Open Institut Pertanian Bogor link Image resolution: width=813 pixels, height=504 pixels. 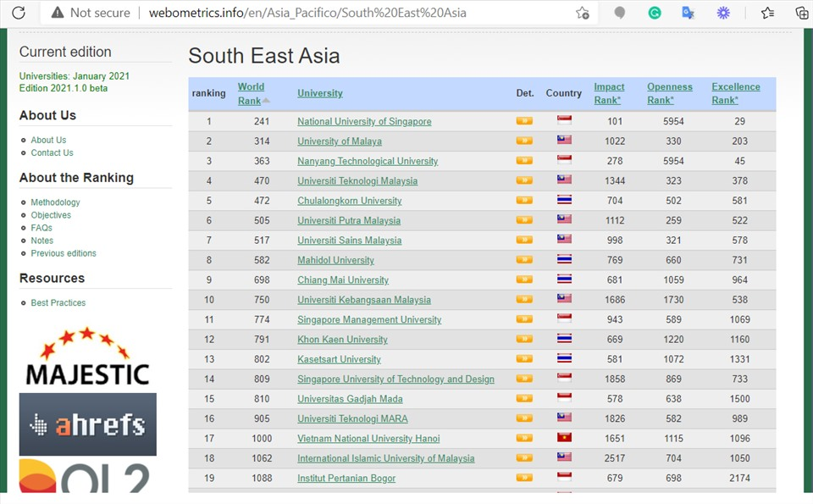pos(346,478)
